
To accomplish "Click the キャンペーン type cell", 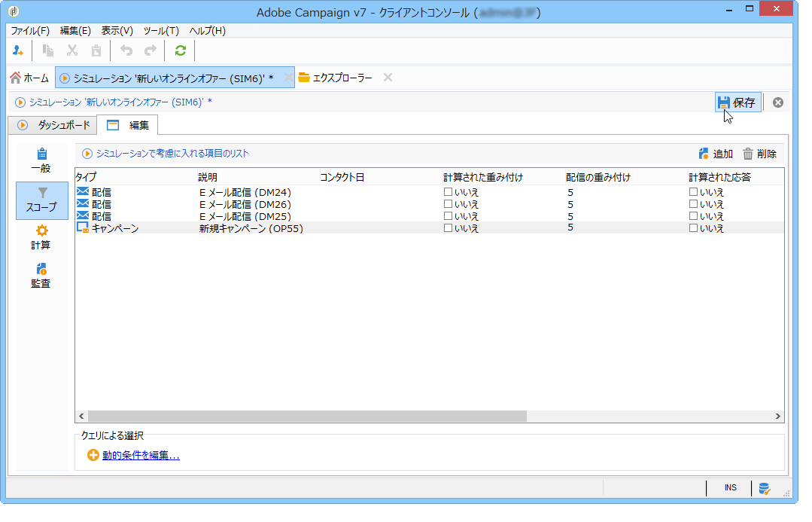I will pyautogui.click(x=115, y=228).
